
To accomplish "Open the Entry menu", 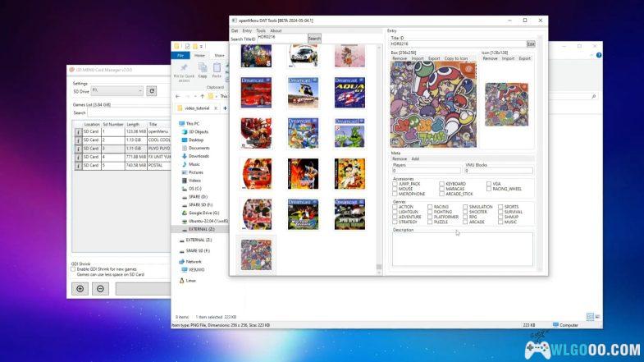I will coord(247,31).
